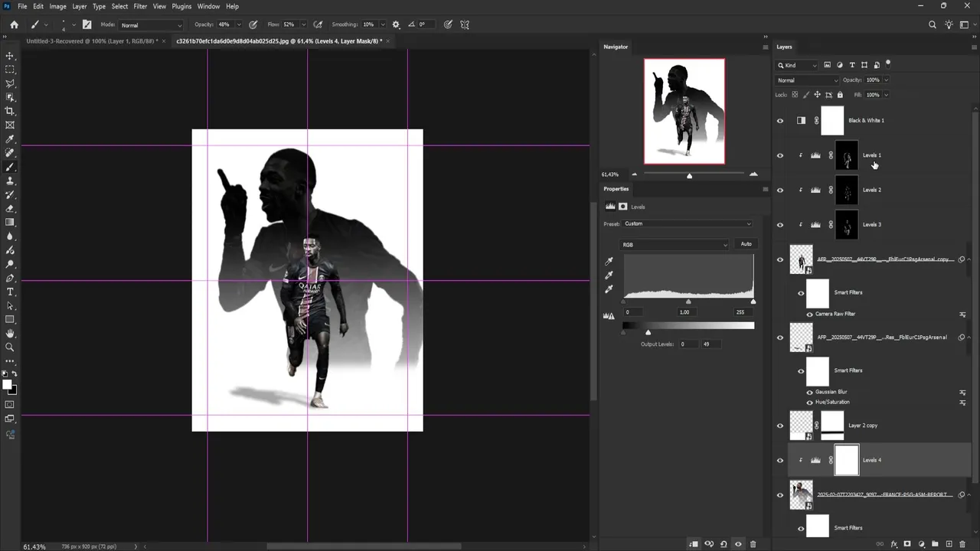Open the brush Opacity dropdown arrow
This screenshot has width=980, height=551.
point(240,24)
